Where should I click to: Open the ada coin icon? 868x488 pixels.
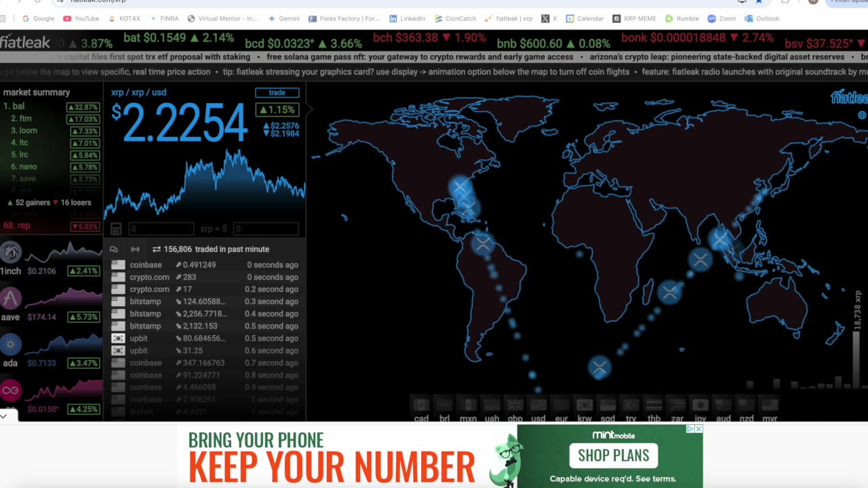click(x=11, y=344)
